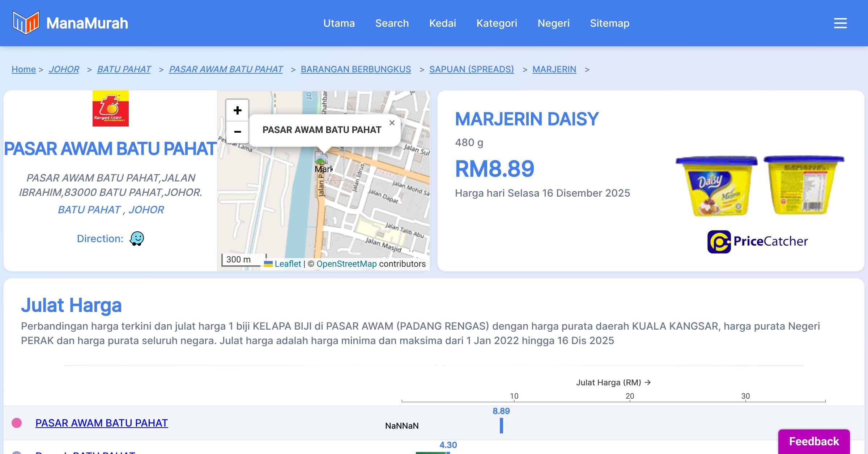Open the purple Feedback button

pyautogui.click(x=814, y=441)
